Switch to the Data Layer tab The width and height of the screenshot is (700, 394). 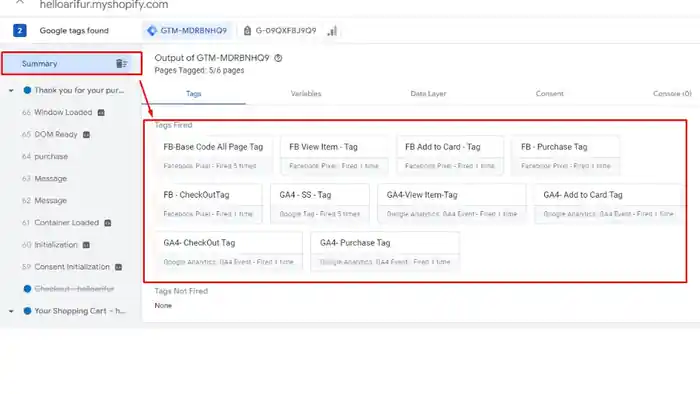[428, 94]
